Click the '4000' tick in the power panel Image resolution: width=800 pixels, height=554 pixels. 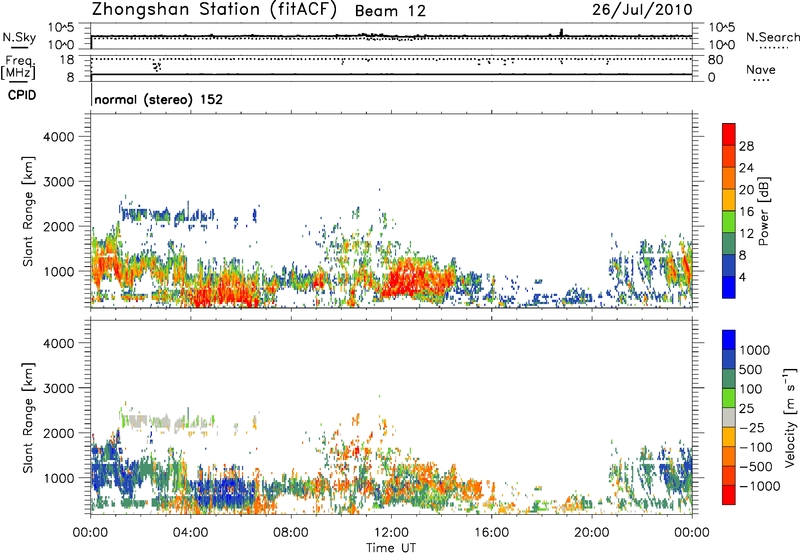tap(58, 137)
